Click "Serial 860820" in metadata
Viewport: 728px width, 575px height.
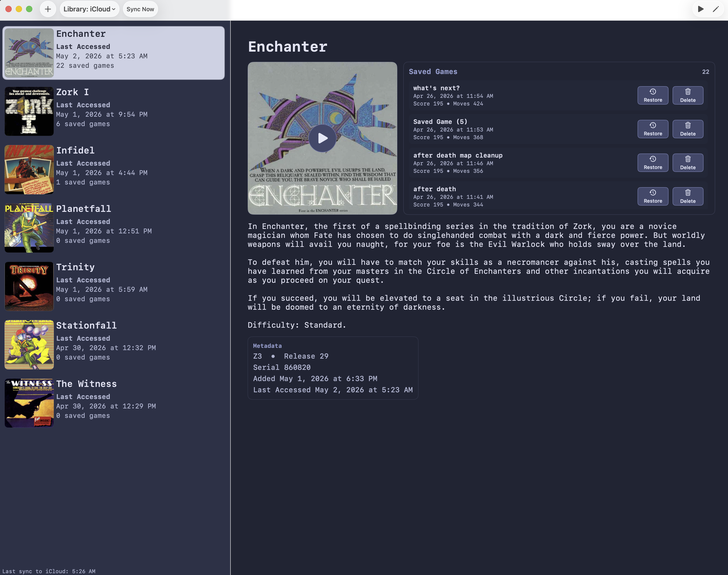(282, 367)
